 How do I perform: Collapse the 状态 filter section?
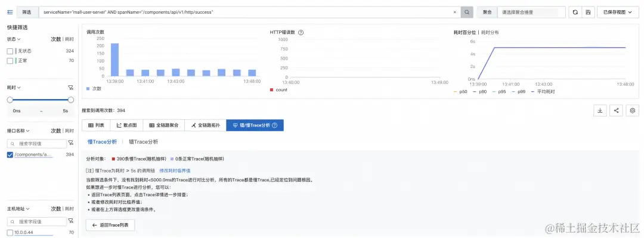coord(14,39)
